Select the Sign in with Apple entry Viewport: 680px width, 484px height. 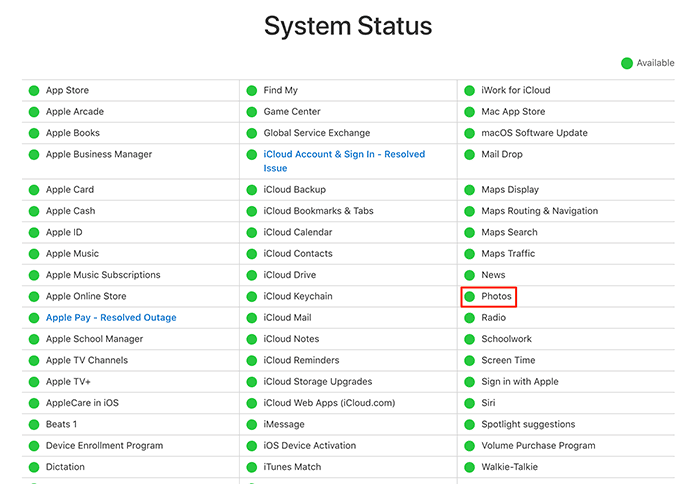tap(520, 382)
